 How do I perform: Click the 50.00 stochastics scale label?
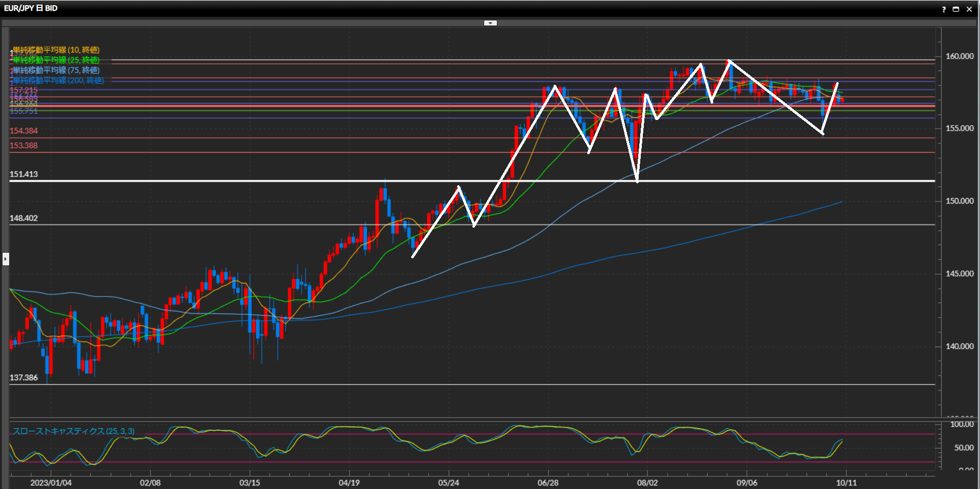click(964, 448)
